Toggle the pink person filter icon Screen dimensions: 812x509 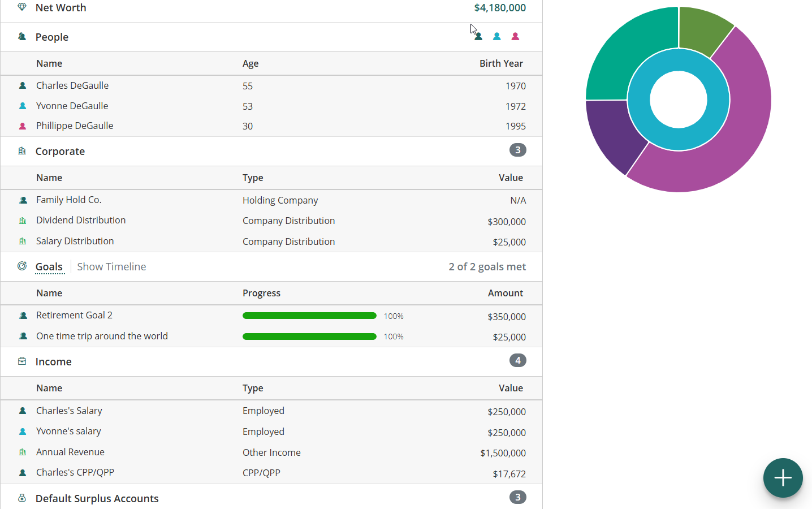point(515,37)
